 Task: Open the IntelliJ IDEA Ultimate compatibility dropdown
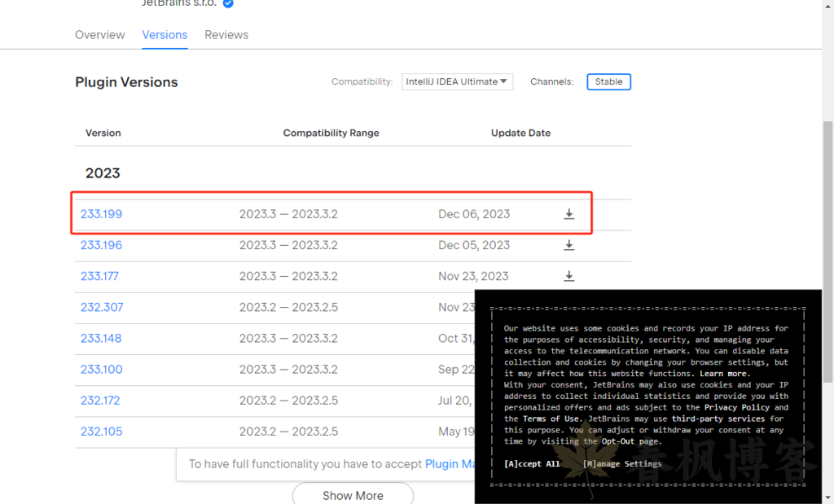(x=457, y=81)
